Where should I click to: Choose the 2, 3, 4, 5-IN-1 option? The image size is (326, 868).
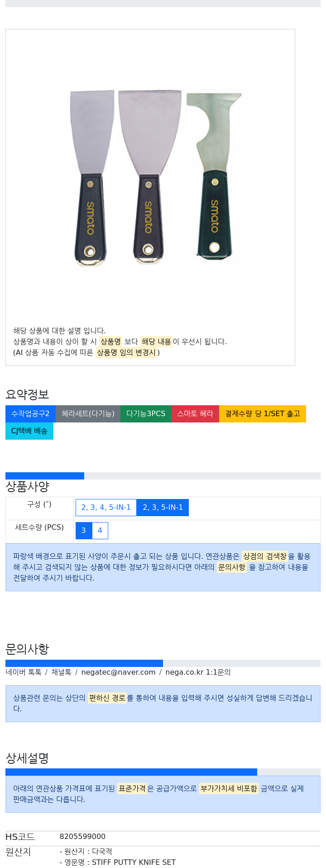(x=106, y=508)
